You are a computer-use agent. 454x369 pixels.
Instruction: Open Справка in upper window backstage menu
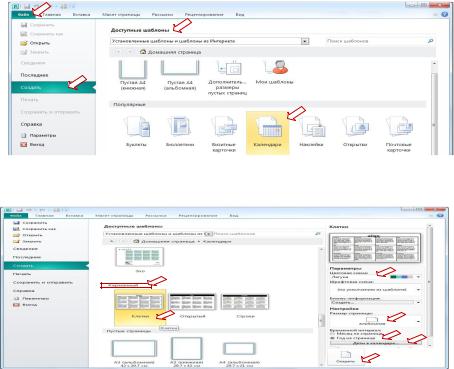click(31, 124)
